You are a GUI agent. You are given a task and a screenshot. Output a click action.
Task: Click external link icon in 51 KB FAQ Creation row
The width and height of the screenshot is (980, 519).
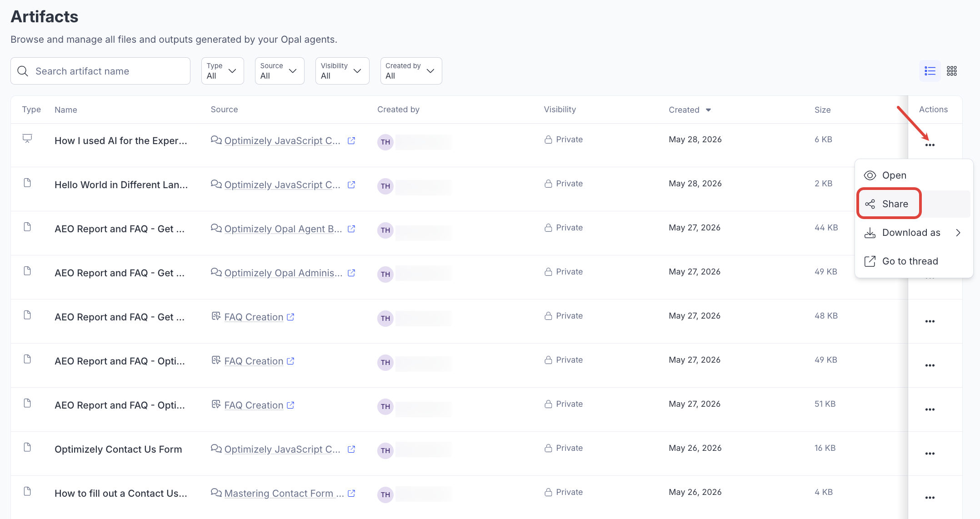(290, 405)
